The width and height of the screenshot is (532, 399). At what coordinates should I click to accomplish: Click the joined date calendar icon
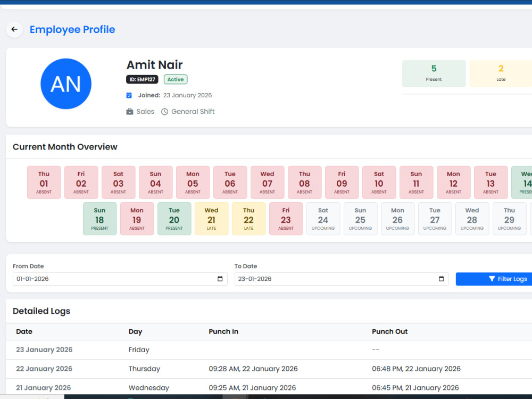129,95
